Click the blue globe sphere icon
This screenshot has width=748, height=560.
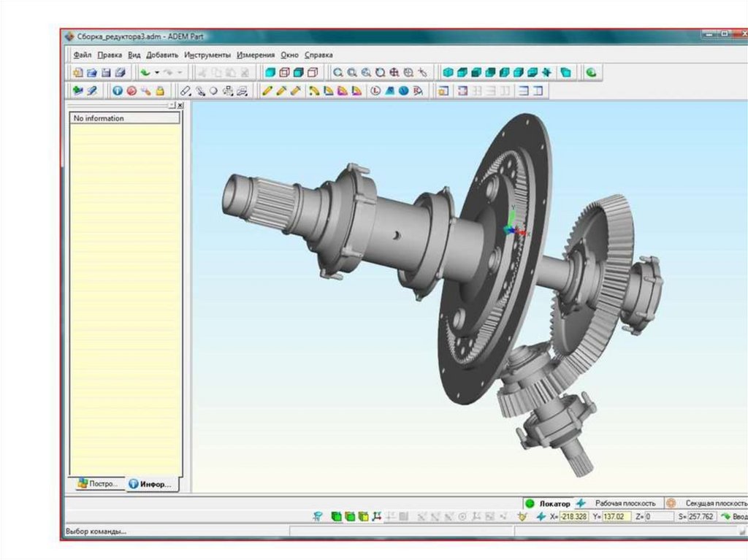(x=403, y=91)
